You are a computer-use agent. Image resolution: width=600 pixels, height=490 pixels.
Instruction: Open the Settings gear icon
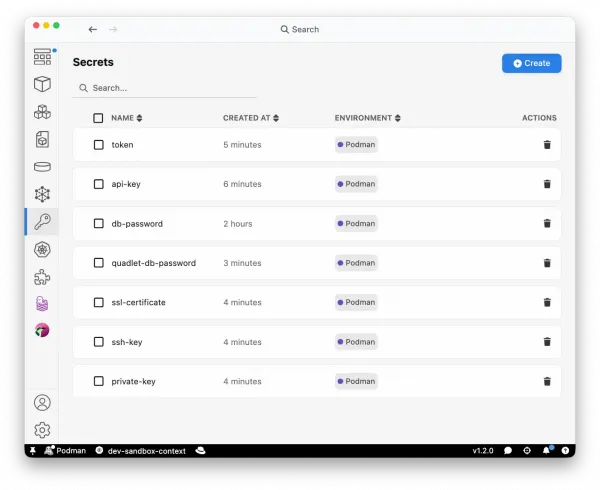click(42, 430)
